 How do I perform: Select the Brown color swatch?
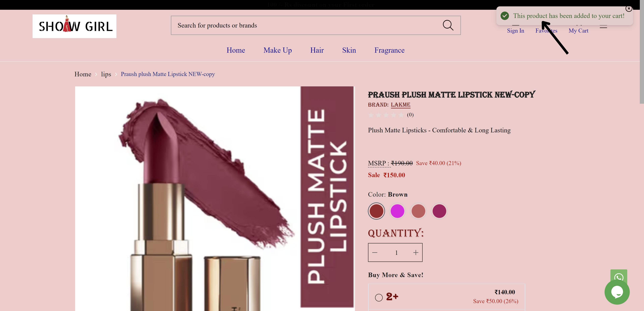(x=376, y=211)
